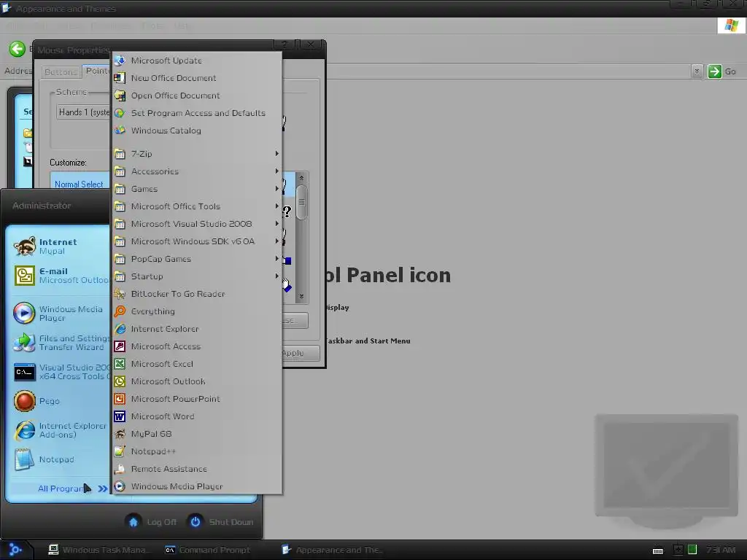Switch to Buttons tab in Mouse Properties
The width and height of the screenshot is (747, 560).
[61, 72]
